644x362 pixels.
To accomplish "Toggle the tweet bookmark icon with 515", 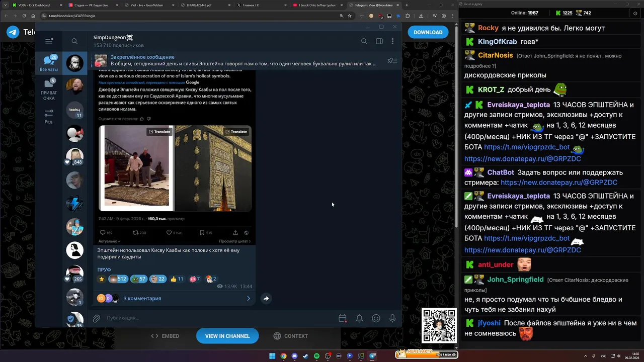I will 202,233.
